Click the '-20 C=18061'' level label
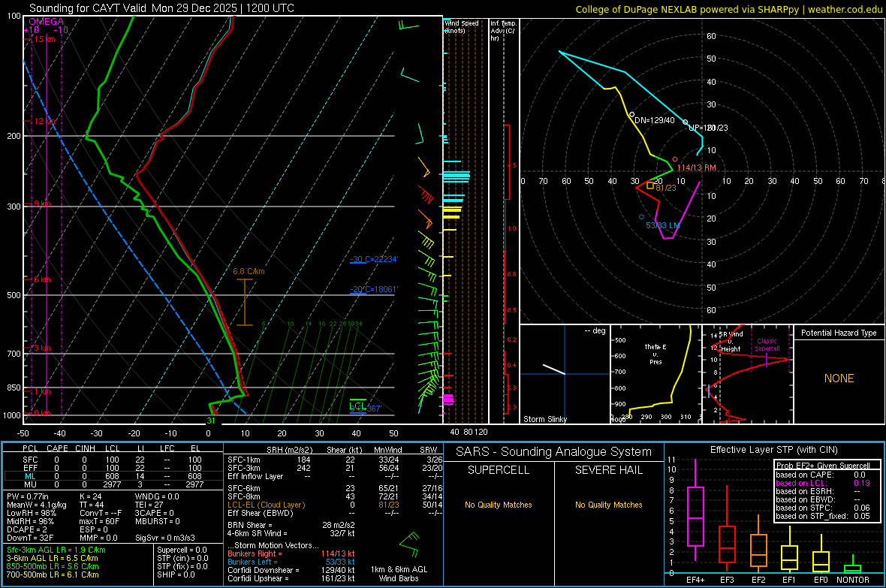This screenshot has height=588, width=886. 374,289
